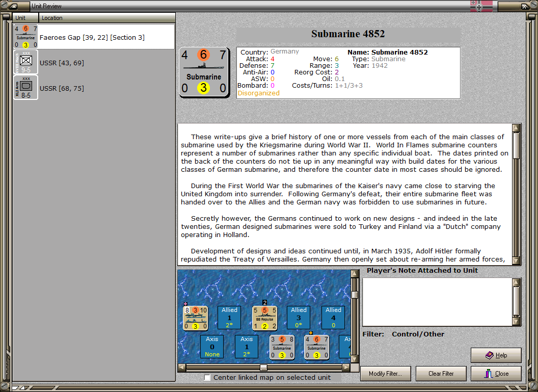The image size is (538, 392).
Task: Click the write-up text scrollbar thumb
Action: [x=516, y=146]
